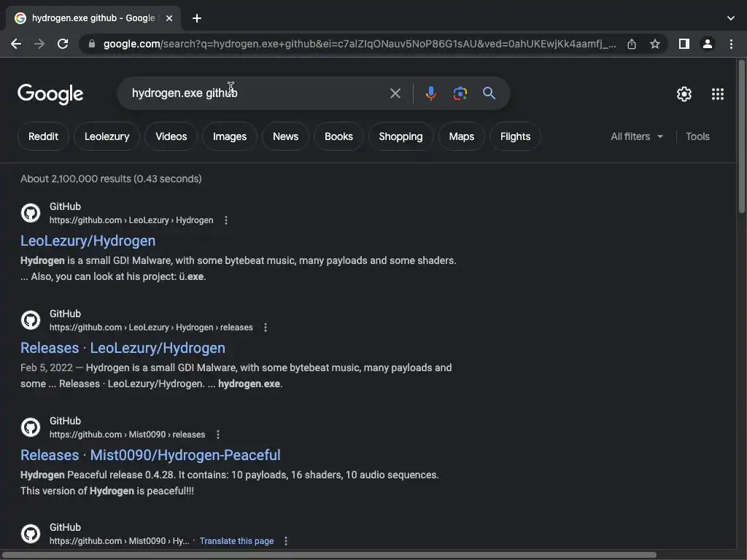Open the LeoLezury/Hydrogen result

pyautogui.click(x=88, y=241)
